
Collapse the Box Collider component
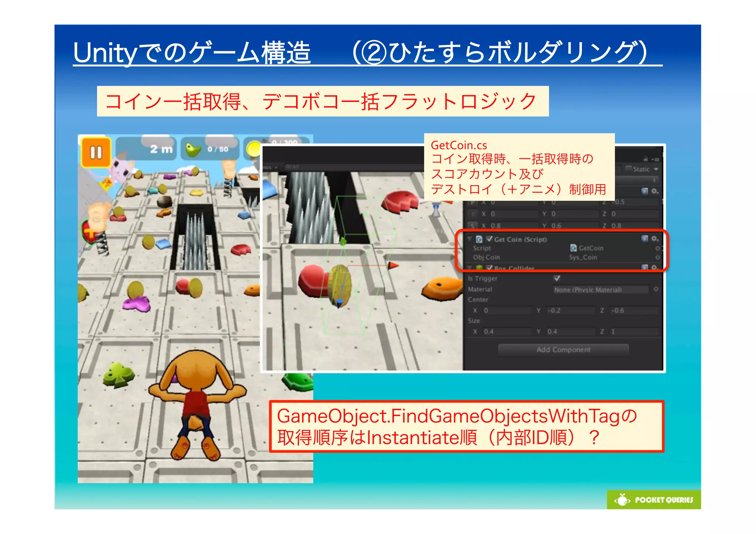pyautogui.click(x=470, y=268)
